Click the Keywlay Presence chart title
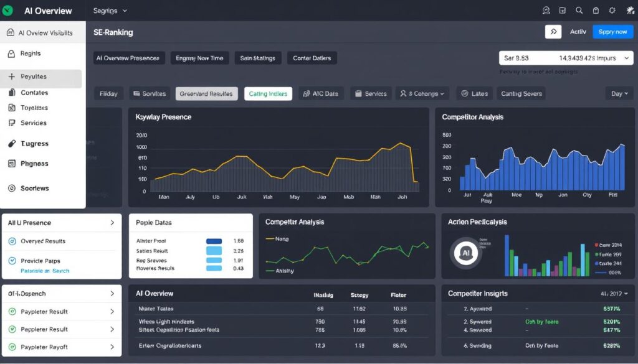This screenshot has width=638, height=364. pos(163,117)
